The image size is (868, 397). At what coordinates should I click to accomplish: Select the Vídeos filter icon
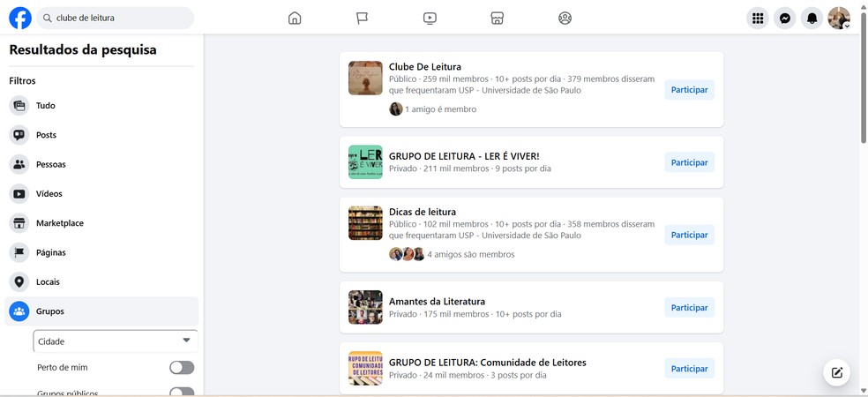pyautogui.click(x=19, y=194)
